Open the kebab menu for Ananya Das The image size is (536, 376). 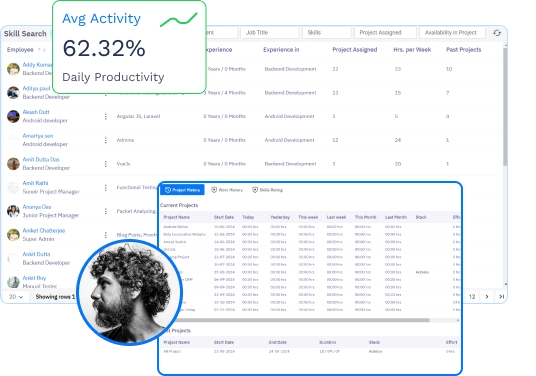[105, 211]
